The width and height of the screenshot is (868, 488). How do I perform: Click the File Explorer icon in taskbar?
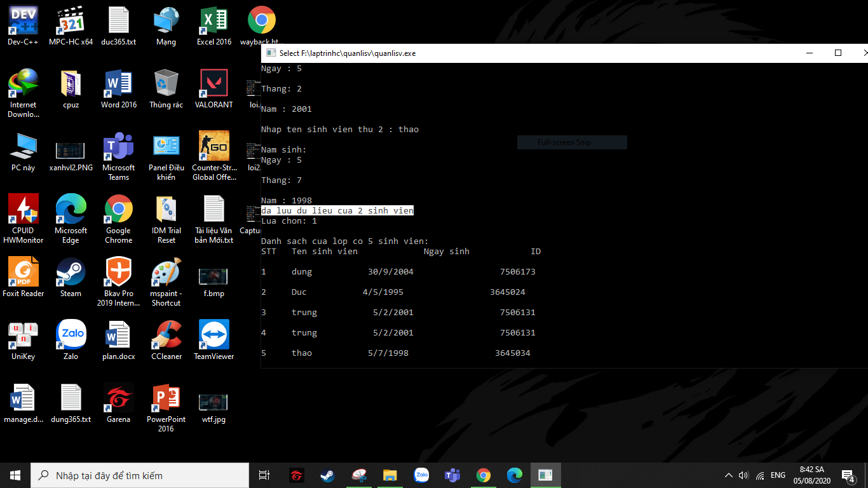(390, 475)
